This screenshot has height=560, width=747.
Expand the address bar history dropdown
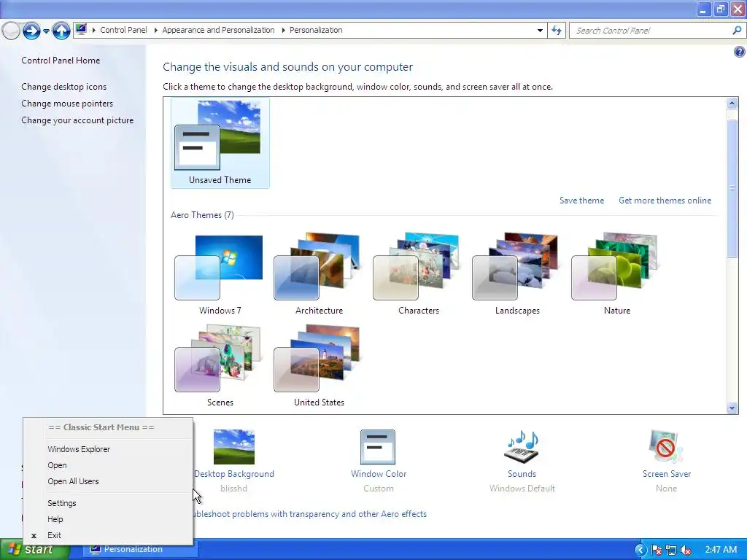pos(540,30)
